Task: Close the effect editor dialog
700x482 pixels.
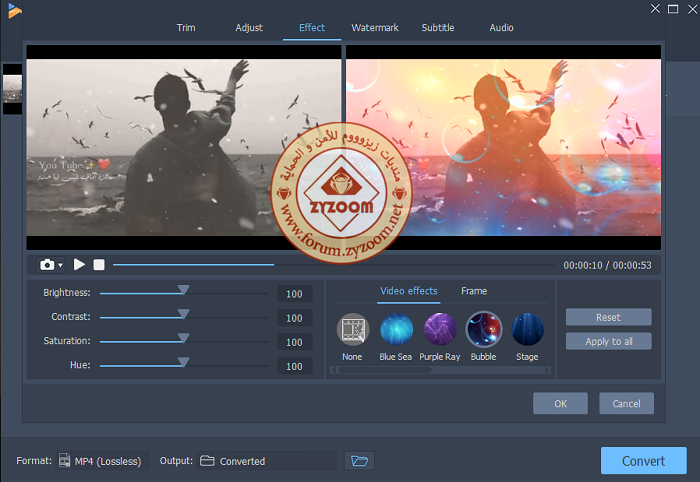Action: [x=655, y=8]
